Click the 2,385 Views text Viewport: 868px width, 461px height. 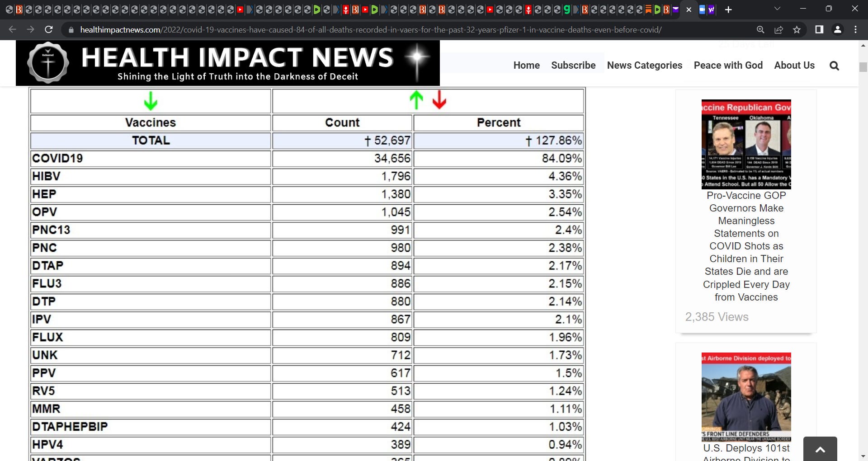tap(717, 317)
